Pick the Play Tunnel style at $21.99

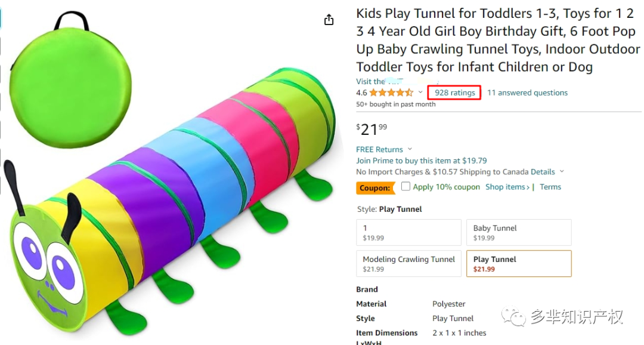coord(518,263)
